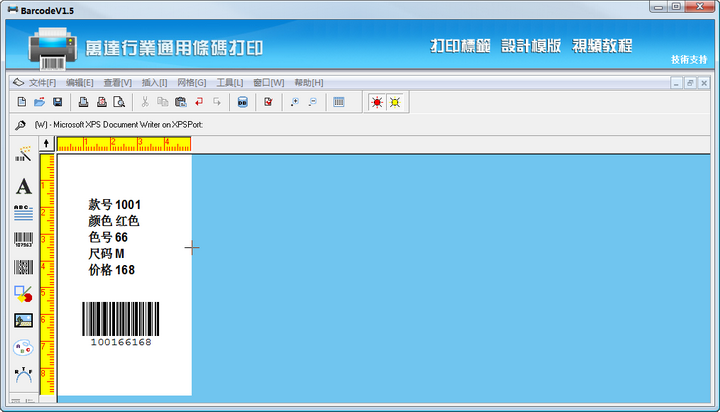The image size is (720, 412).
Task: Click the Microsoft XPS Document Writer printer text
Action: coord(119,125)
